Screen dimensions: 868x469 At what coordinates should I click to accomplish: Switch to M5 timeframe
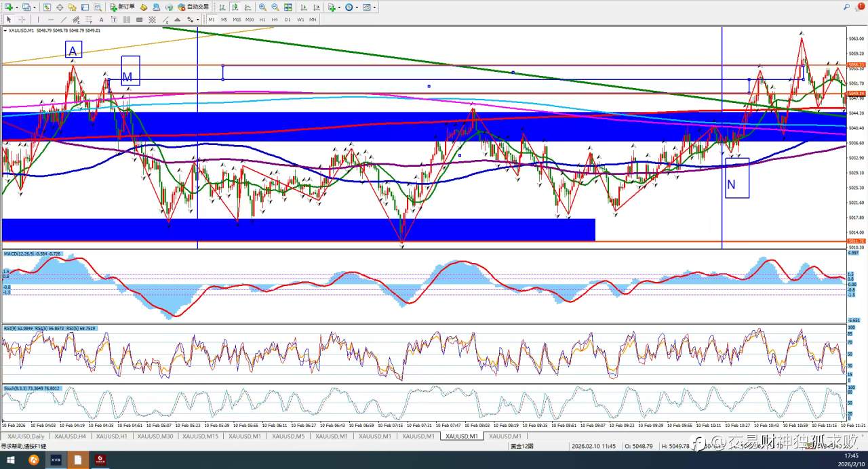(x=224, y=20)
